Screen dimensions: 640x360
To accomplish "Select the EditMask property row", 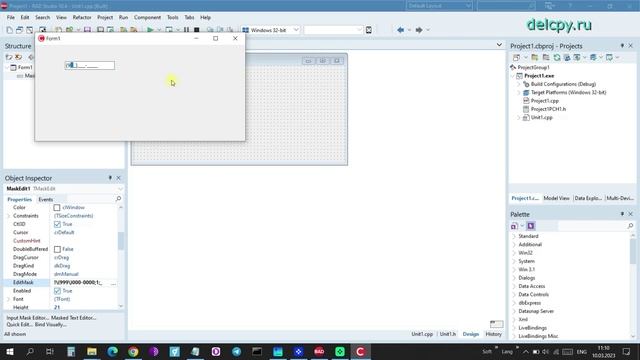I will tap(61, 282).
